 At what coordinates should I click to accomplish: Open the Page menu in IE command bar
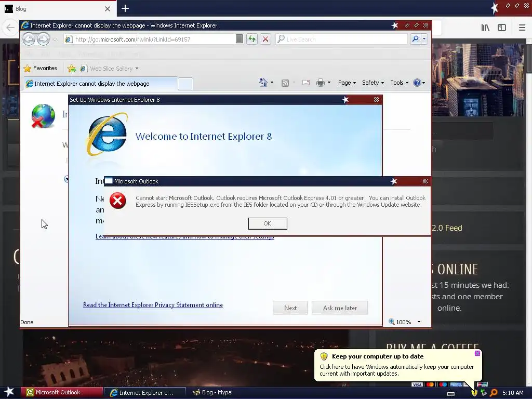tap(347, 83)
